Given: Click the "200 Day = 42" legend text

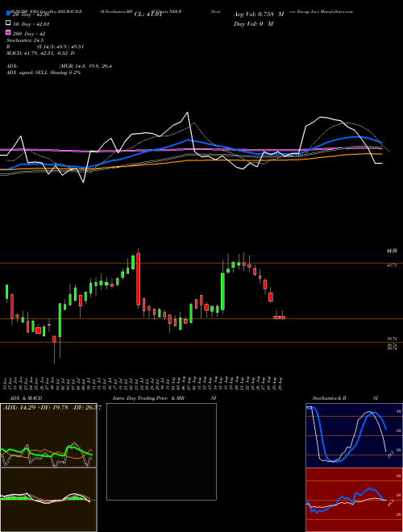Looking at the screenshot, I should coord(29,34).
